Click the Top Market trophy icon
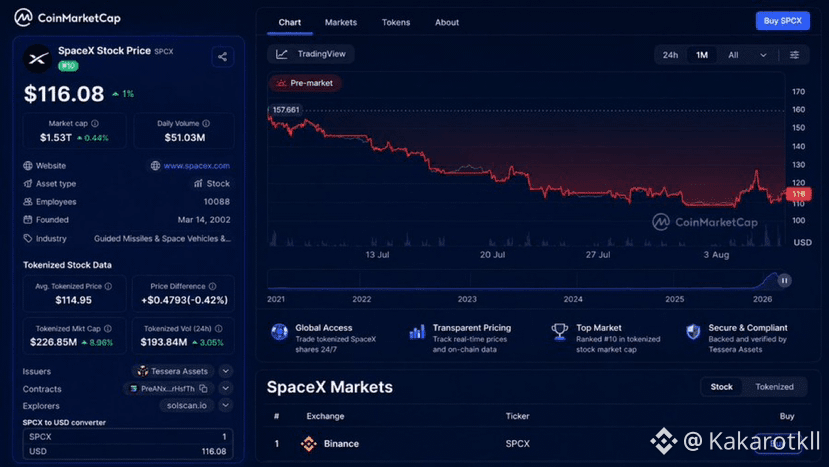829x467 pixels. [x=559, y=332]
